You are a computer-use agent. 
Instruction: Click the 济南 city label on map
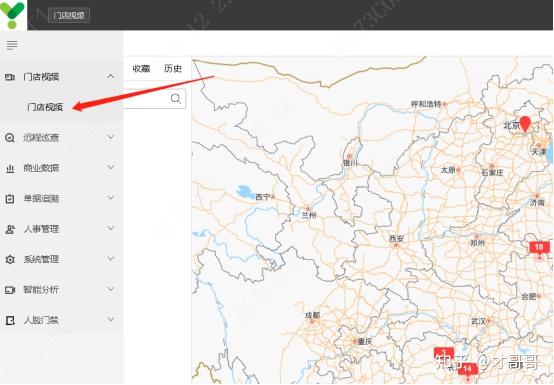537,203
